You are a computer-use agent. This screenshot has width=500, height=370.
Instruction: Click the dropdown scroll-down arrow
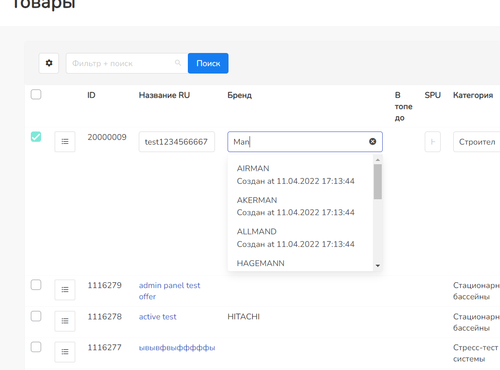tap(378, 266)
